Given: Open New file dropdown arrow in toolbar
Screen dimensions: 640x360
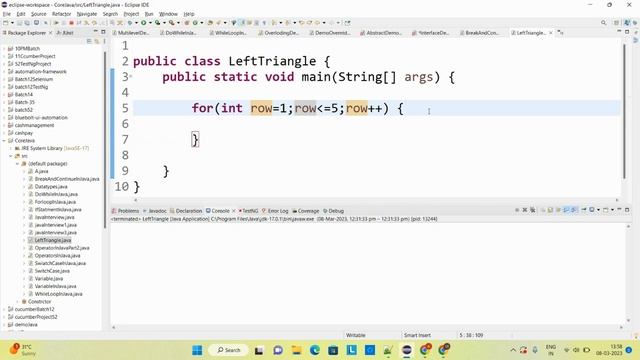Looking at the screenshot, I should pyautogui.click(x=12, y=23).
